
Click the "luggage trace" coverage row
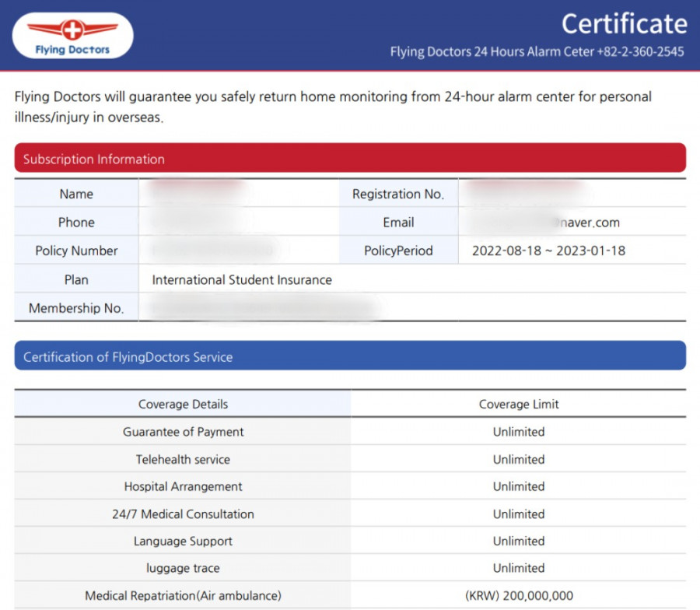350,568
